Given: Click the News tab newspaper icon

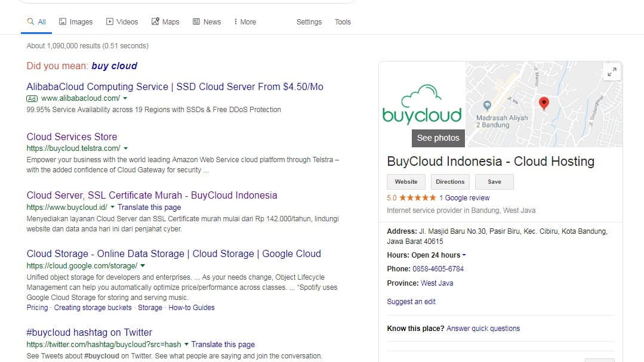Looking at the screenshot, I should [196, 21].
